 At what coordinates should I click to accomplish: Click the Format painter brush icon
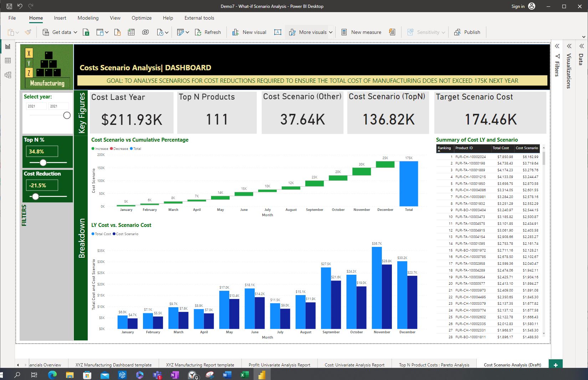coord(28,32)
